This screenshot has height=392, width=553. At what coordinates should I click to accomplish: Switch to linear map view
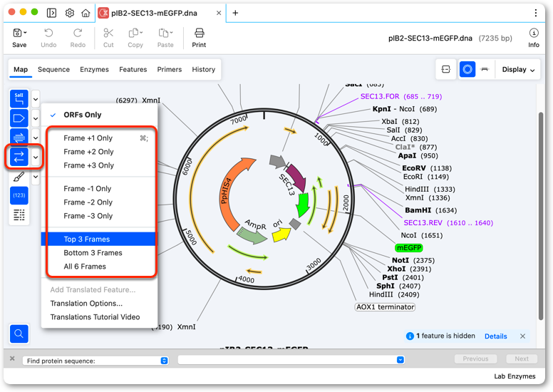(485, 70)
